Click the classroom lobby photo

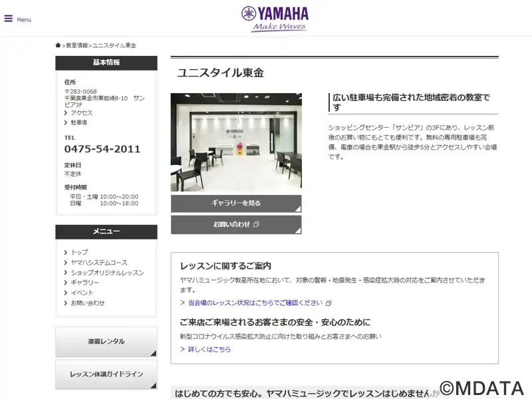click(236, 142)
